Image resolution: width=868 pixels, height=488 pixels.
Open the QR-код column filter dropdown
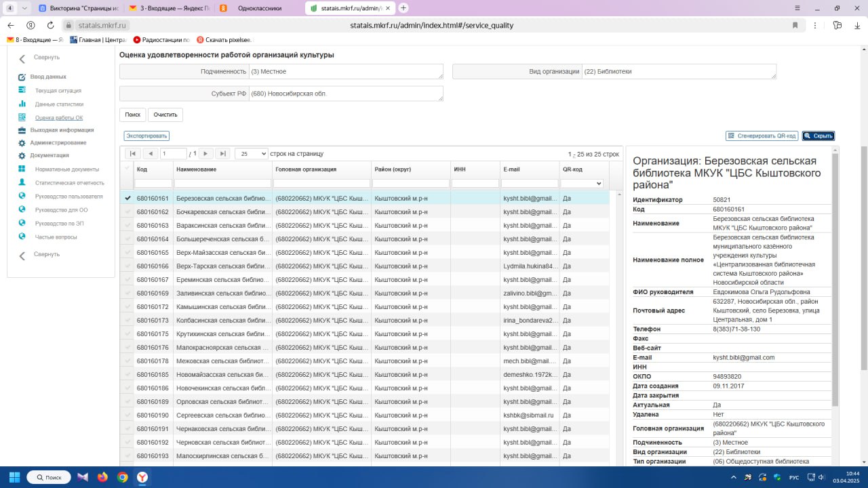tap(581, 183)
